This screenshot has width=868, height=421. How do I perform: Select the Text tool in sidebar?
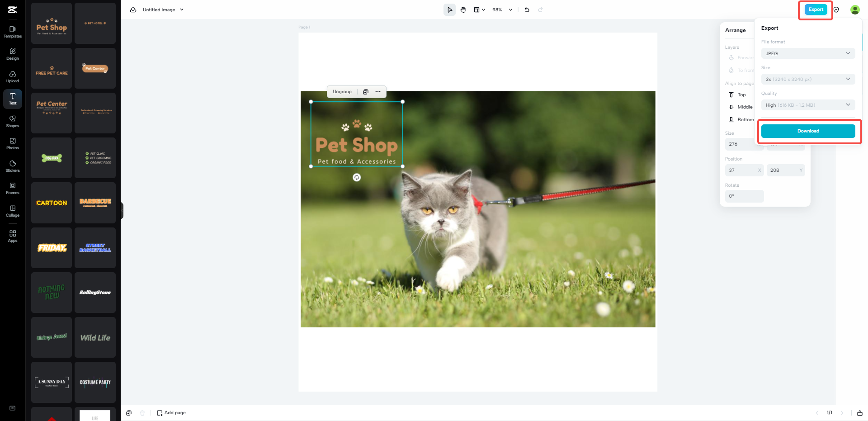13,99
